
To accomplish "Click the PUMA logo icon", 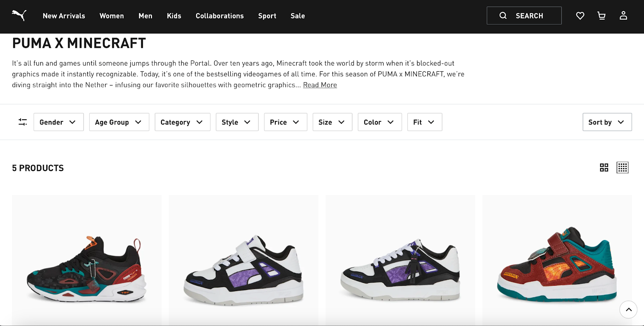I will [x=19, y=16].
